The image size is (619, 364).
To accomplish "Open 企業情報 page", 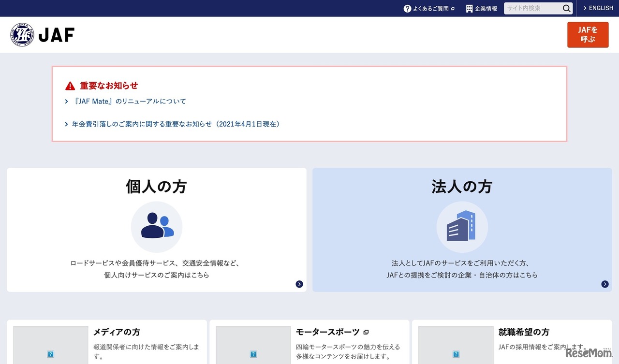I will (x=486, y=9).
